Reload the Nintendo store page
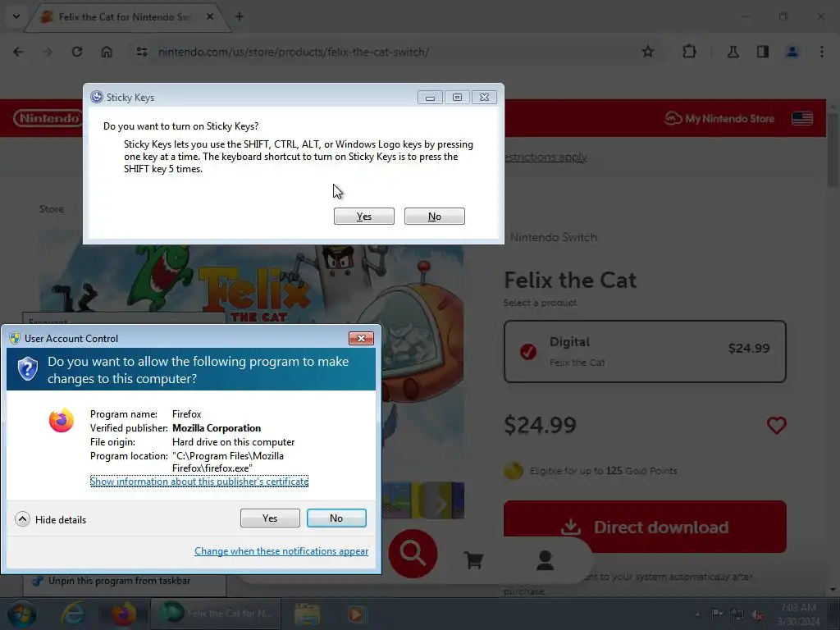 click(x=77, y=52)
